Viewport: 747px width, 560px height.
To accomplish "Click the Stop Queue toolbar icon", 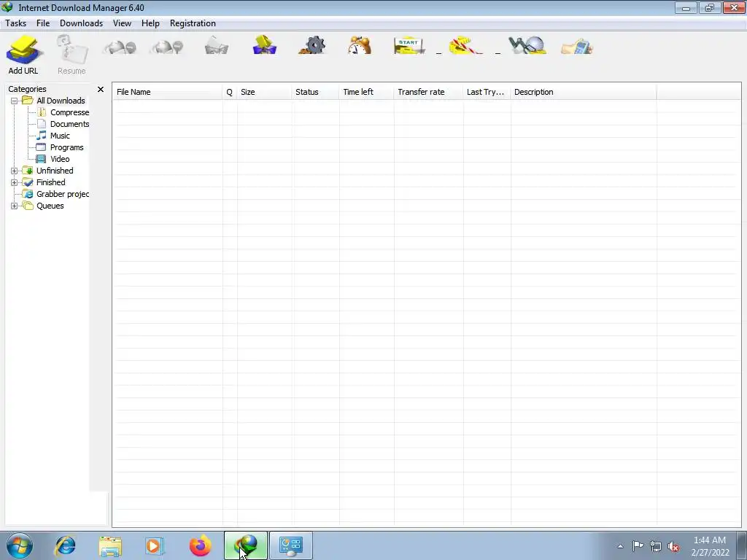I will 465,46.
